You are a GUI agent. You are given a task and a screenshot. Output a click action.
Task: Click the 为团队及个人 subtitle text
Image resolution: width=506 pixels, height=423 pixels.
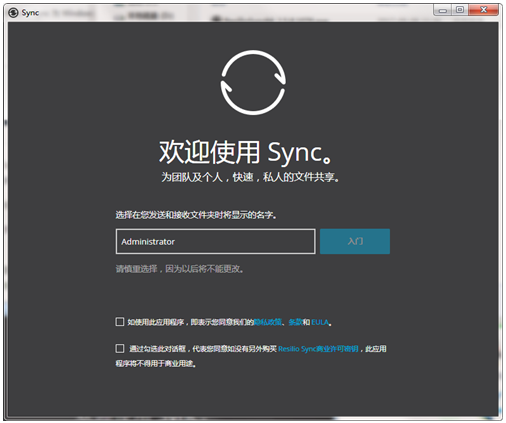tap(250, 177)
